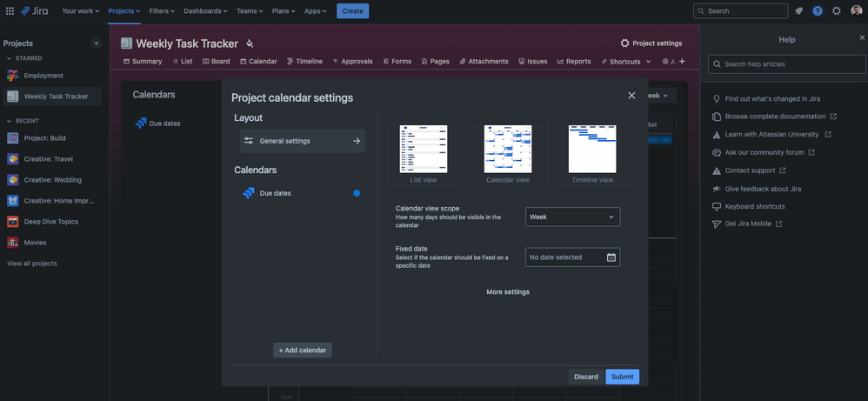This screenshot has height=401, width=868.
Task: Click the Help question mark icon
Action: pyautogui.click(x=818, y=11)
